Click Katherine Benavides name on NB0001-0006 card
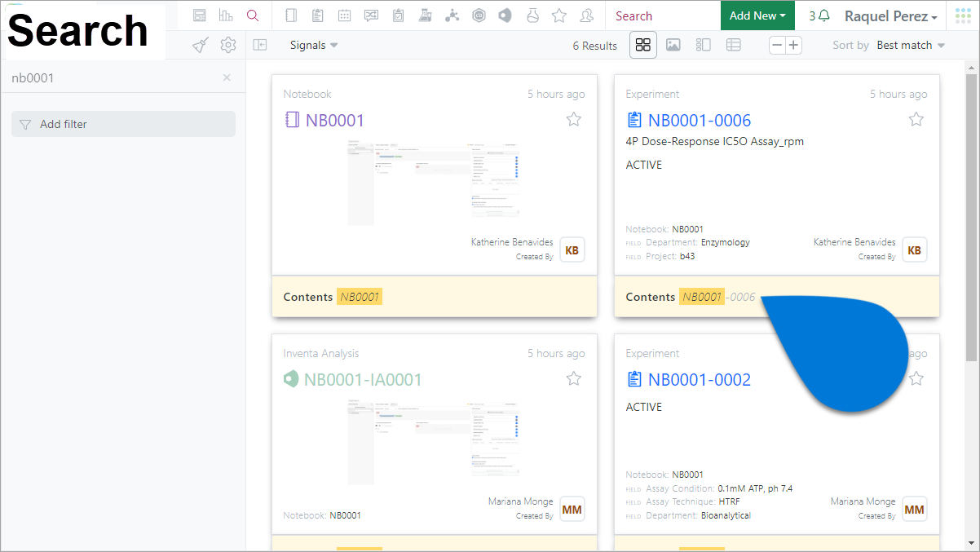980x552 pixels. [x=854, y=242]
